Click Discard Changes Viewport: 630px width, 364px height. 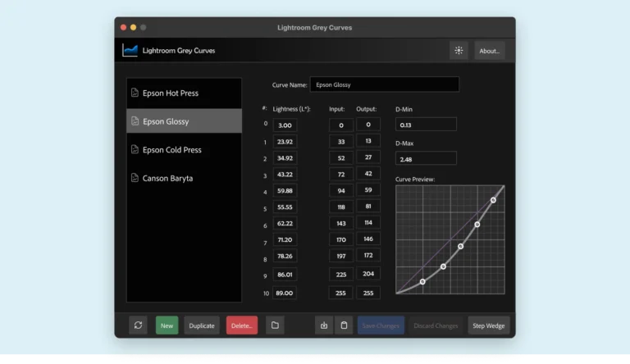436,325
